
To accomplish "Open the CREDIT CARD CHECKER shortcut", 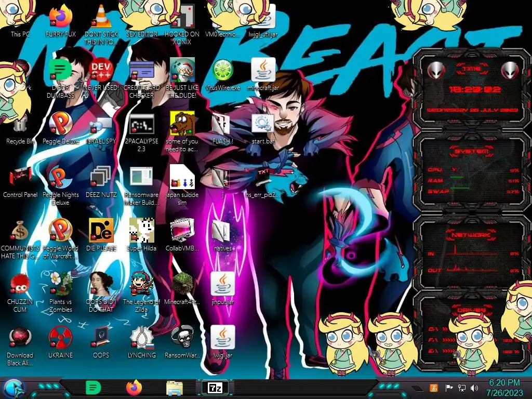I will (x=141, y=79).
